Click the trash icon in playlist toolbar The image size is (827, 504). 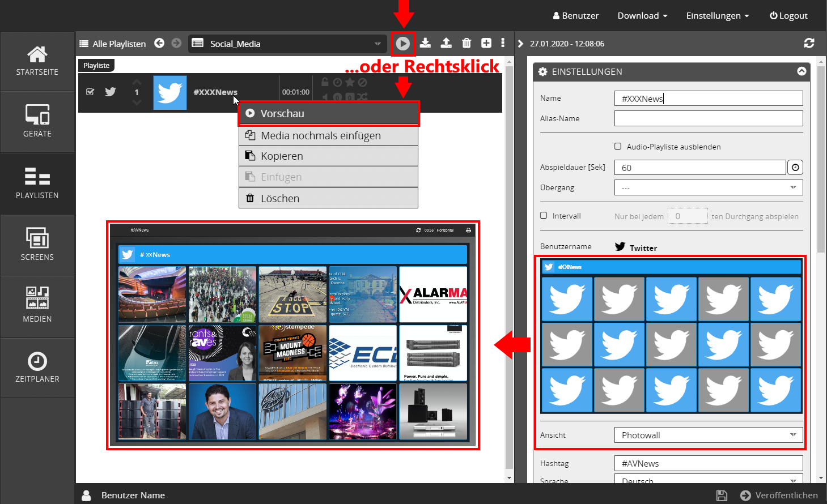[x=466, y=43]
